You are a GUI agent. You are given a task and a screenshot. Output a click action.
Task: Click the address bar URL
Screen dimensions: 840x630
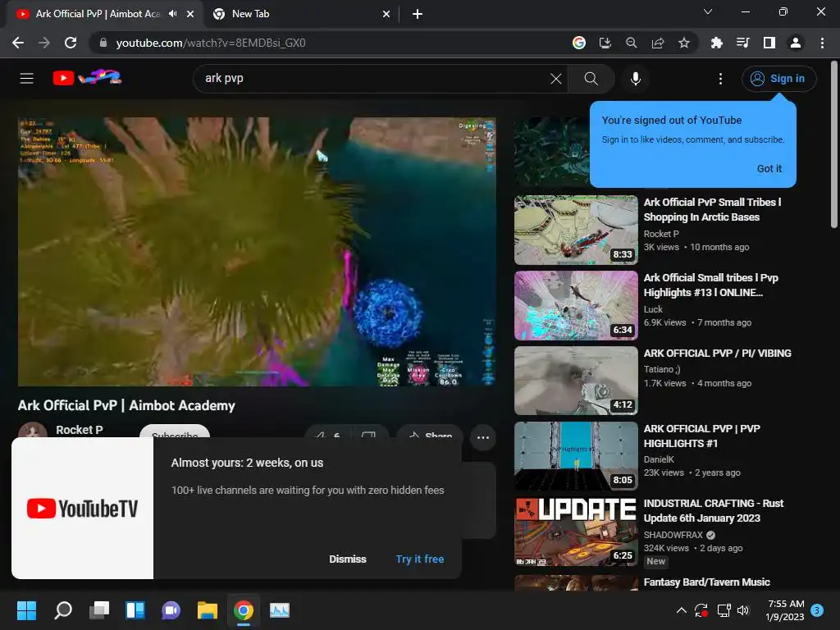tap(211, 43)
